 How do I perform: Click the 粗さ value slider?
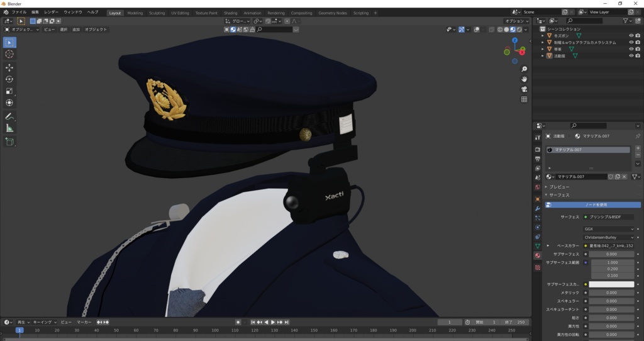tap(611, 318)
